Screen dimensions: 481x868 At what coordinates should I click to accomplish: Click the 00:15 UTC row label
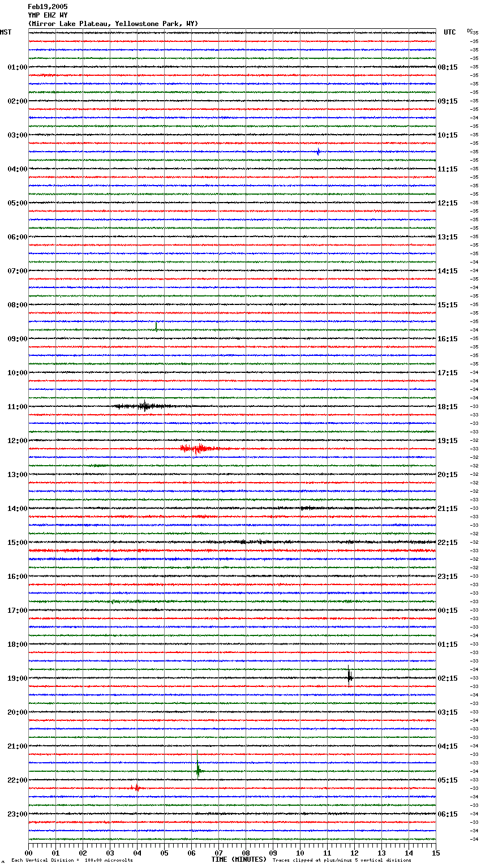(x=448, y=611)
